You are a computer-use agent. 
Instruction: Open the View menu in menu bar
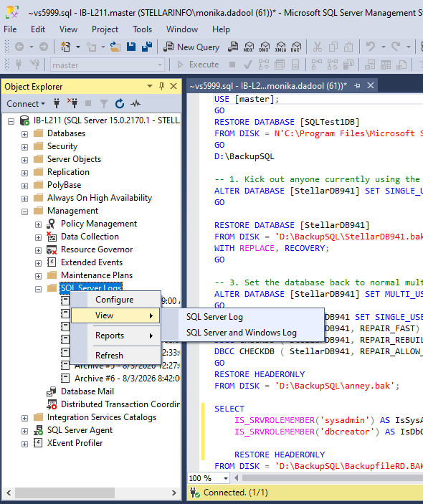68,29
